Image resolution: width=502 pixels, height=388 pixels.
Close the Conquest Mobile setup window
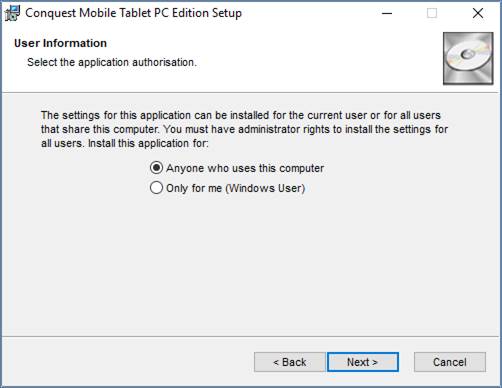coord(478,13)
